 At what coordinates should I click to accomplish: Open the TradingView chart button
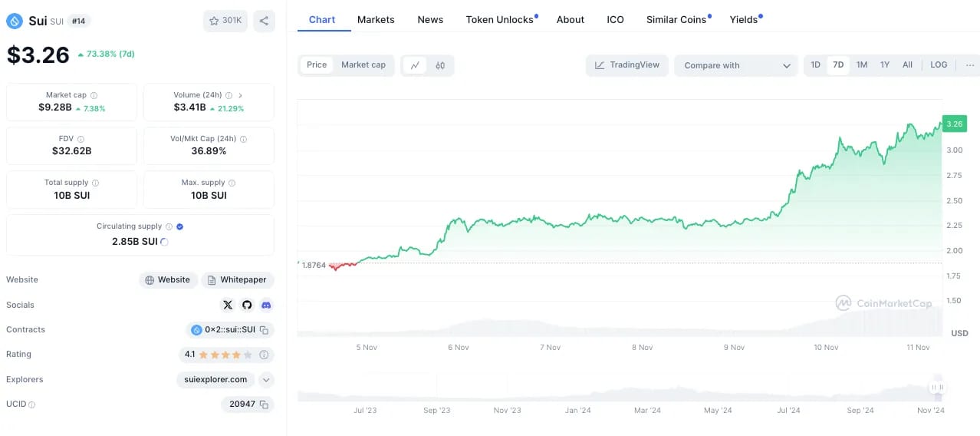tap(627, 65)
